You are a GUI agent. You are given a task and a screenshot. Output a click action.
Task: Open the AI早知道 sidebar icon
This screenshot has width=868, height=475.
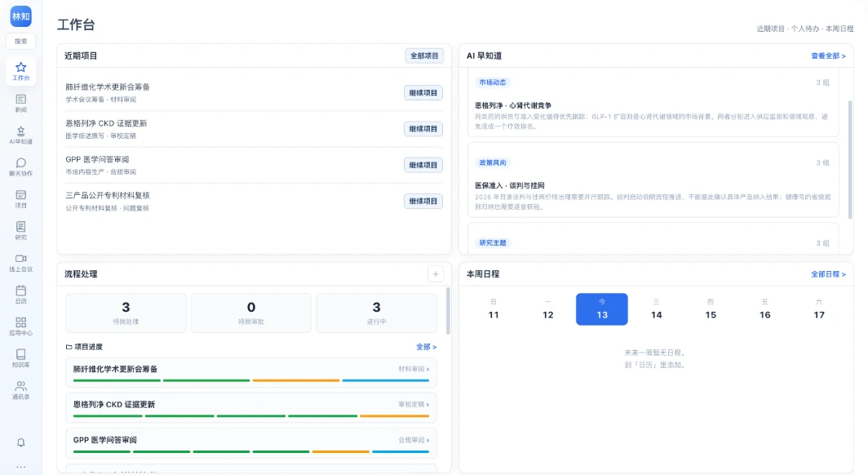[x=20, y=135]
